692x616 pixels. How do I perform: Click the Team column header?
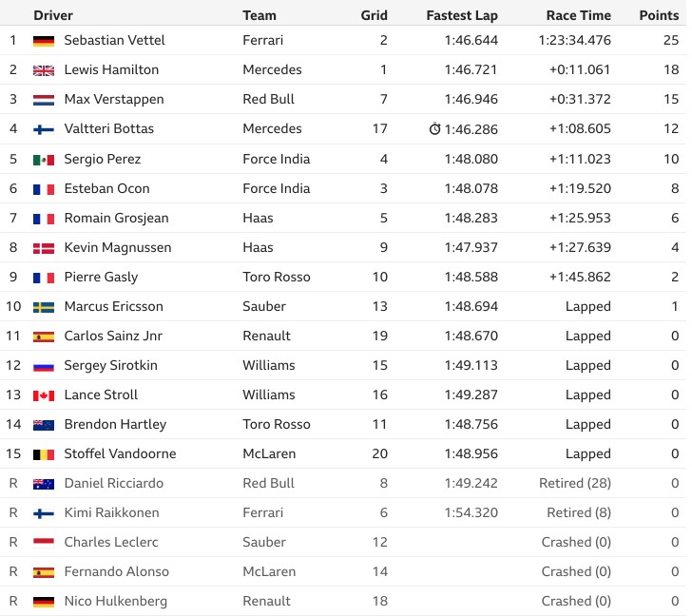pos(259,15)
